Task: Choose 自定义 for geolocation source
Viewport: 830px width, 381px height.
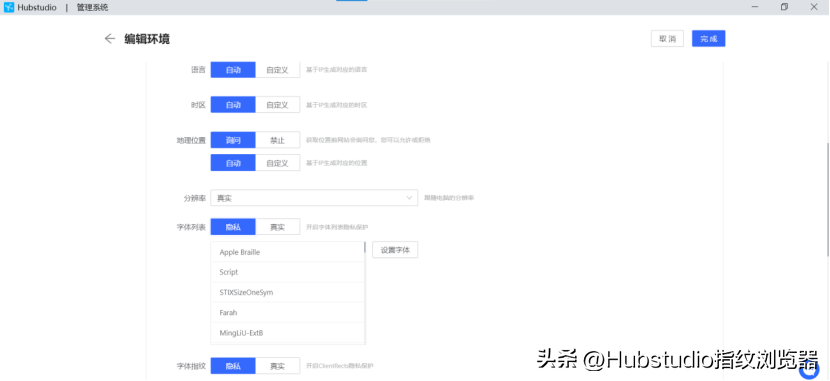Action: (x=277, y=163)
